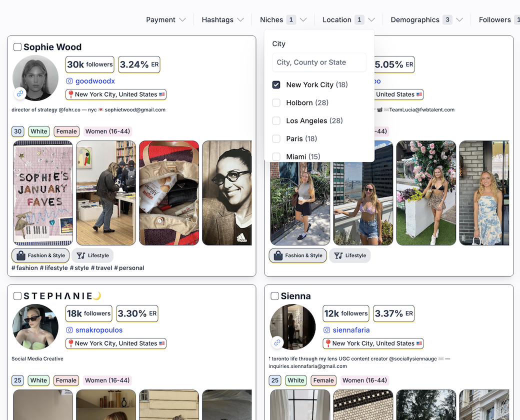Expand the Niches filter

(283, 20)
